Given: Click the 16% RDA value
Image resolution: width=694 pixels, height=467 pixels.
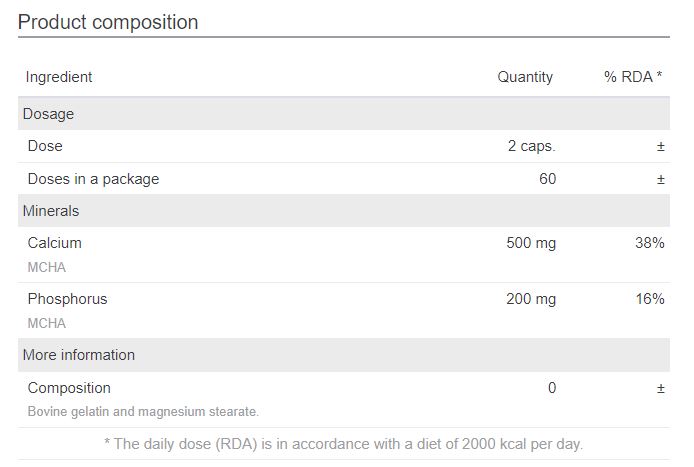Looking at the screenshot, I should tap(649, 299).
